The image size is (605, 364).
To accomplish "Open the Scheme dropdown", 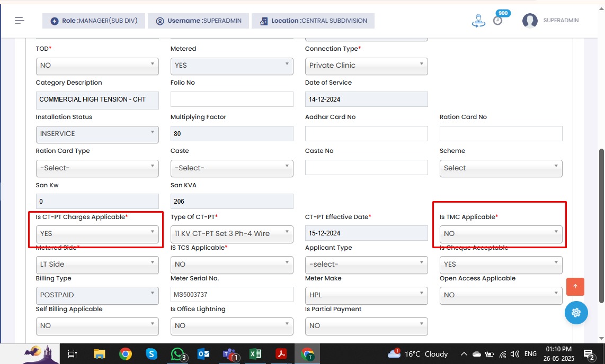I will click(501, 168).
